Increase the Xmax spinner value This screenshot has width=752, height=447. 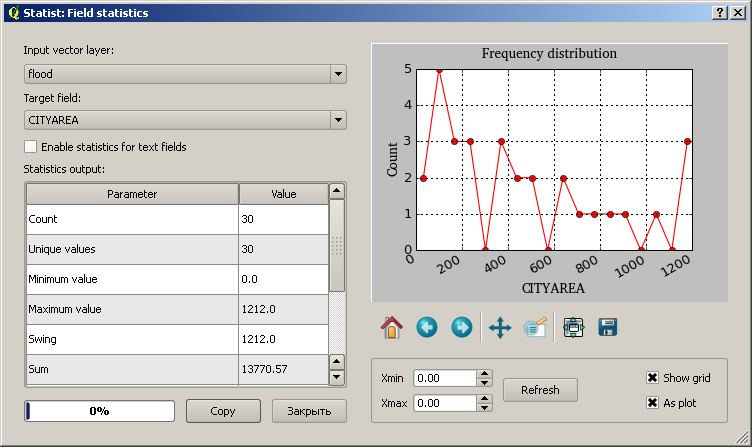[485, 399]
